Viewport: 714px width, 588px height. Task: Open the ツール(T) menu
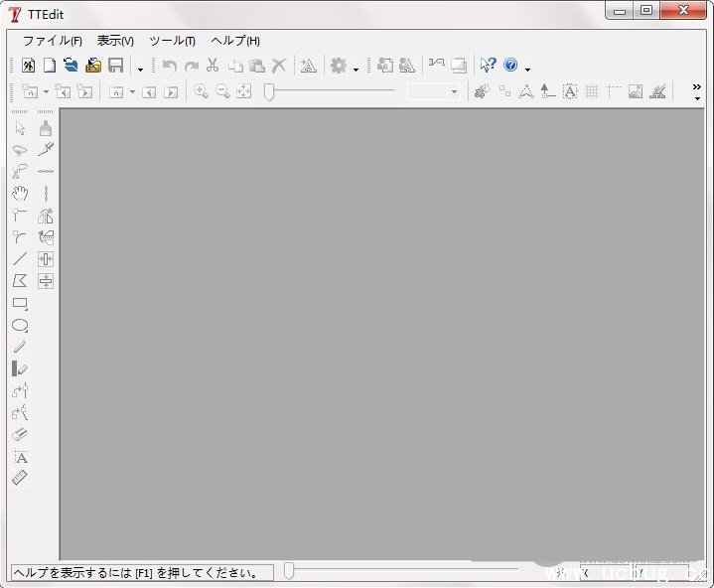(x=172, y=41)
